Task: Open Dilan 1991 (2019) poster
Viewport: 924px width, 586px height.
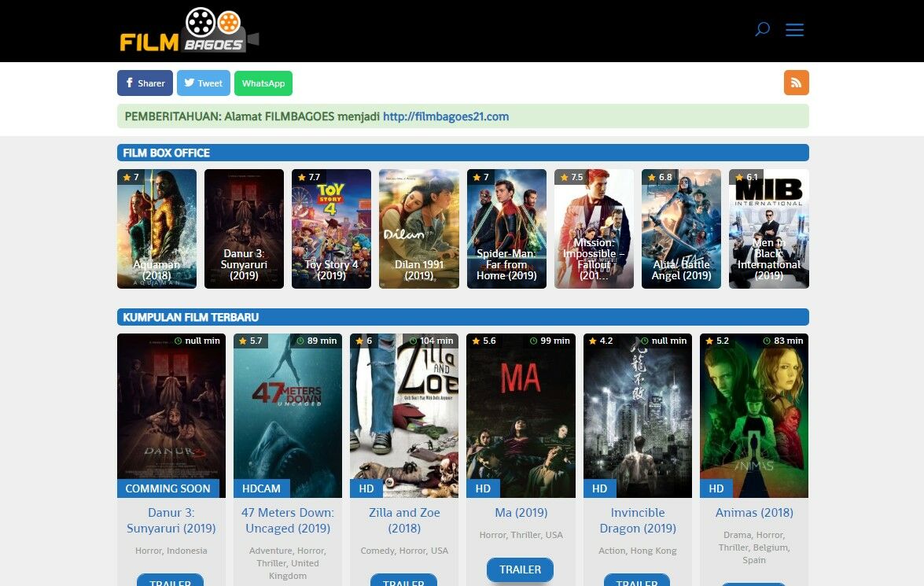Action: click(x=419, y=229)
